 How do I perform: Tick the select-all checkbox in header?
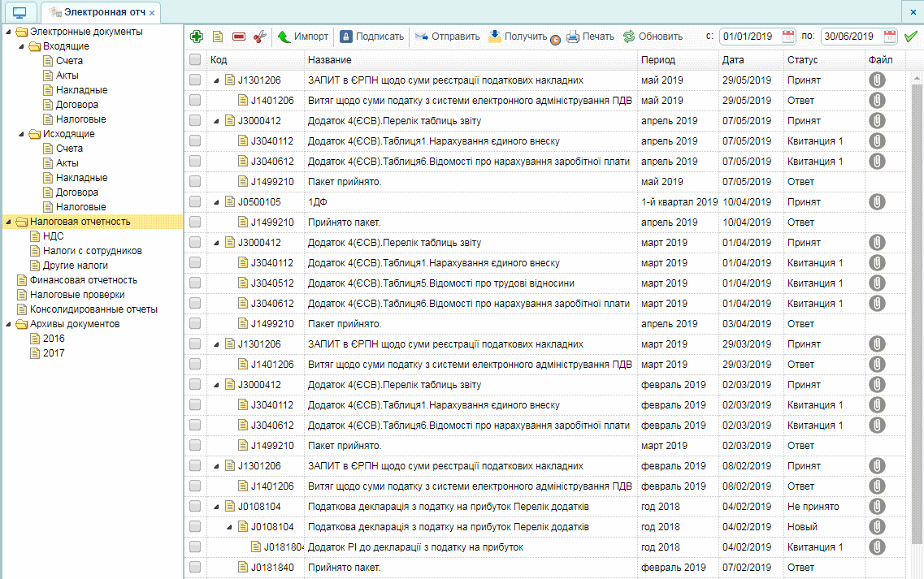195,59
